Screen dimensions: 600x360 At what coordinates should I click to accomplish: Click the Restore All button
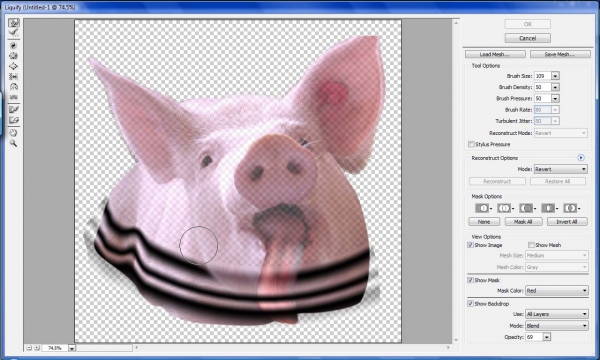(x=558, y=181)
